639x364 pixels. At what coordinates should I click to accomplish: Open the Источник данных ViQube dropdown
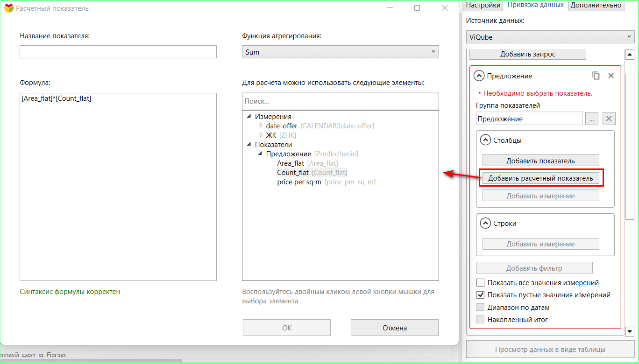pos(550,37)
